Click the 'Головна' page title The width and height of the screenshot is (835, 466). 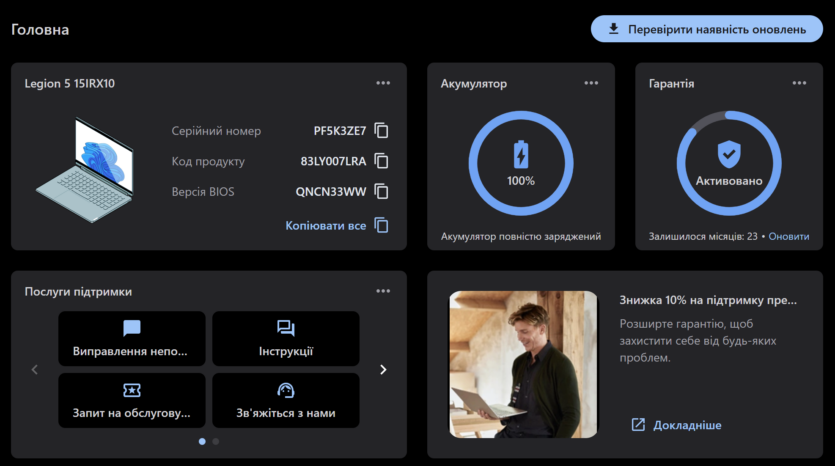tap(40, 29)
